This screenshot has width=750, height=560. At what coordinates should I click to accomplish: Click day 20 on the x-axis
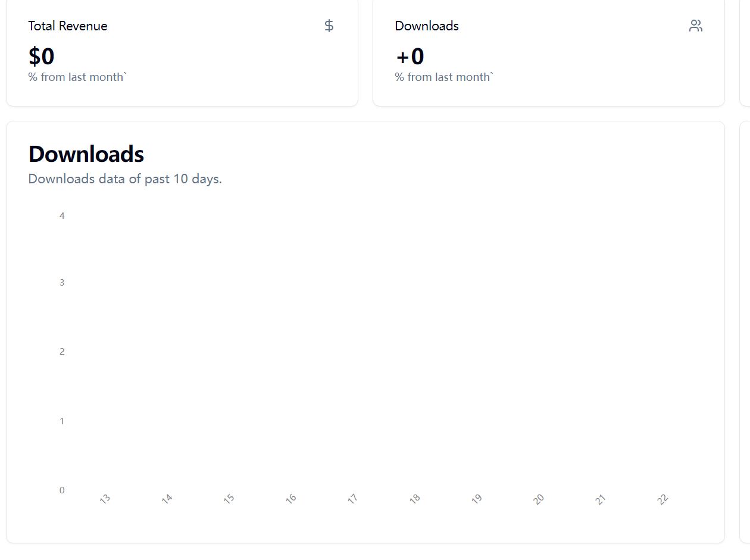tap(539, 499)
